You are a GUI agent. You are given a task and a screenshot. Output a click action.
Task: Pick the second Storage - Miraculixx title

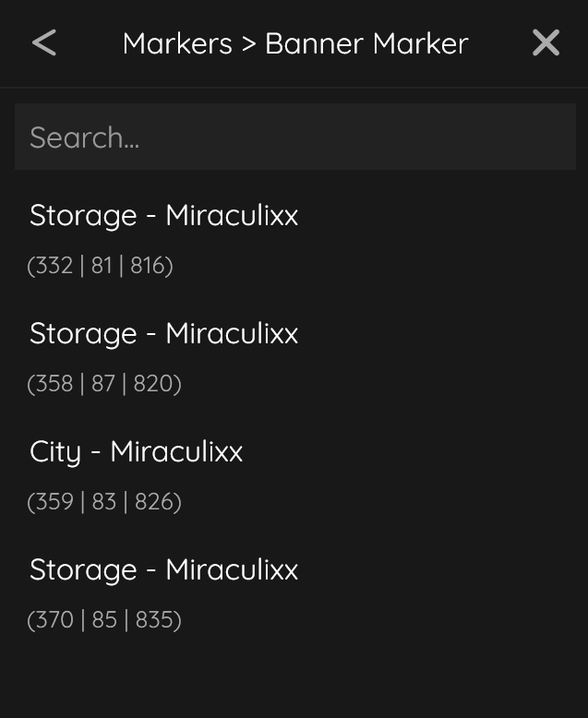(163, 334)
